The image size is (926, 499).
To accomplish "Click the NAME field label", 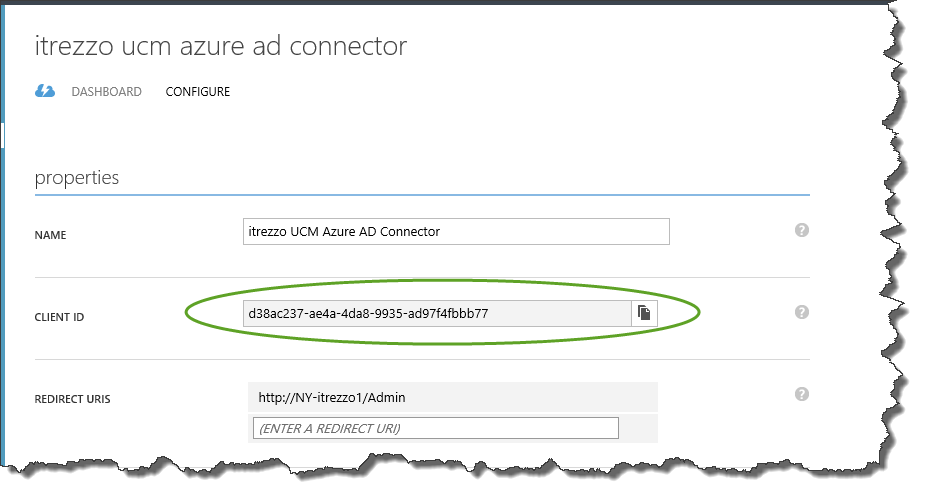I will pyautogui.click(x=50, y=235).
